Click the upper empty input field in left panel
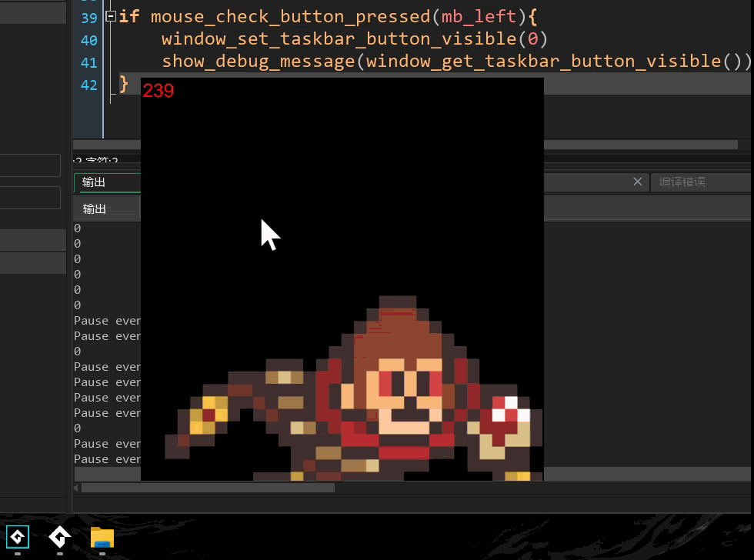Viewport: 754px width, 560px height. point(30,165)
